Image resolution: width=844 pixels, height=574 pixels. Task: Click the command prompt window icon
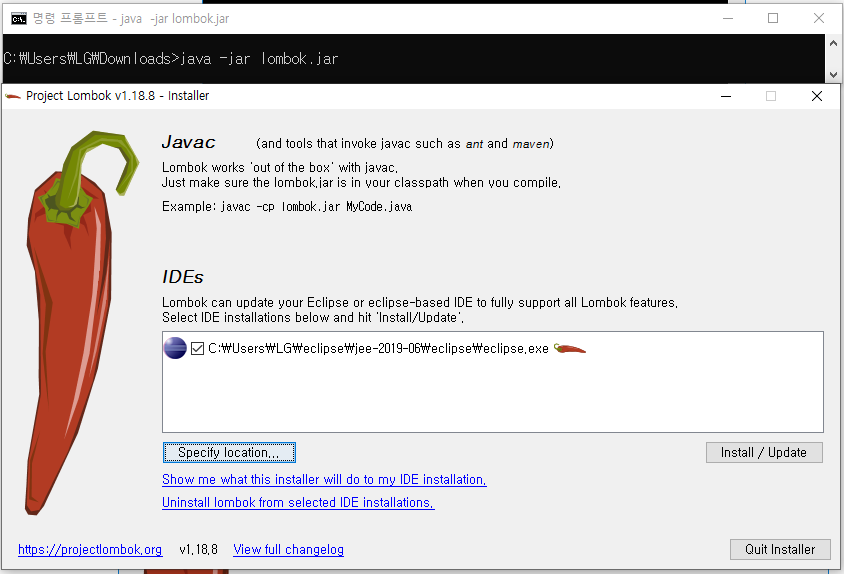(19, 19)
